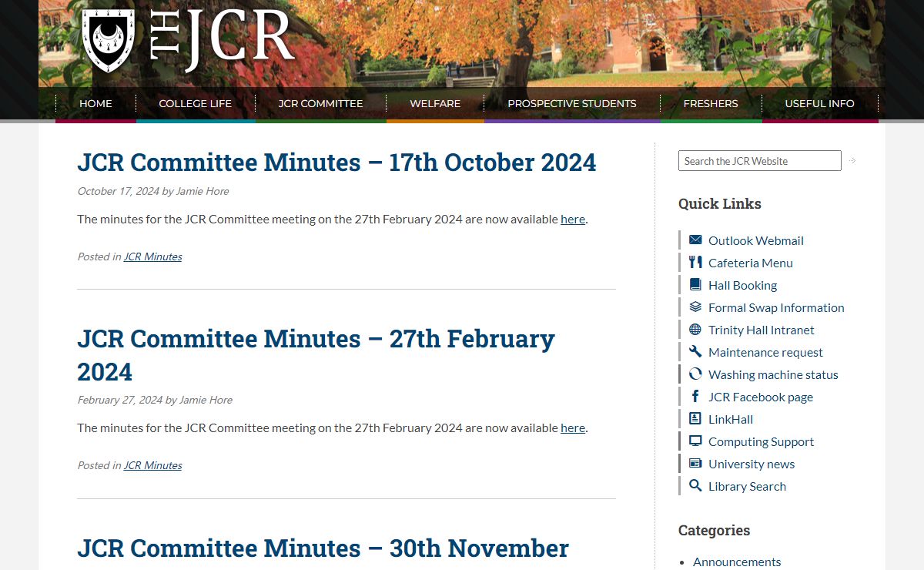Click the University news newspaper icon
924x570 pixels.
tap(695, 463)
